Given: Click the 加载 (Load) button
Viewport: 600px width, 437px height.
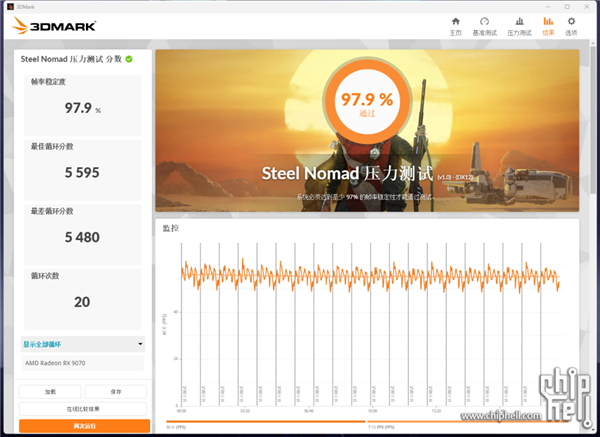Looking at the screenshot, I should click(50, 391).
